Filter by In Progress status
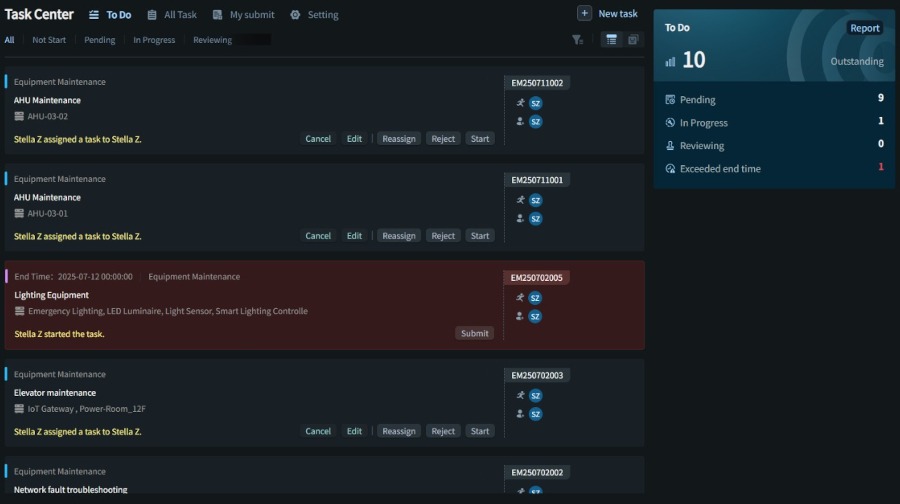900x504 pixels. [154, 40]
